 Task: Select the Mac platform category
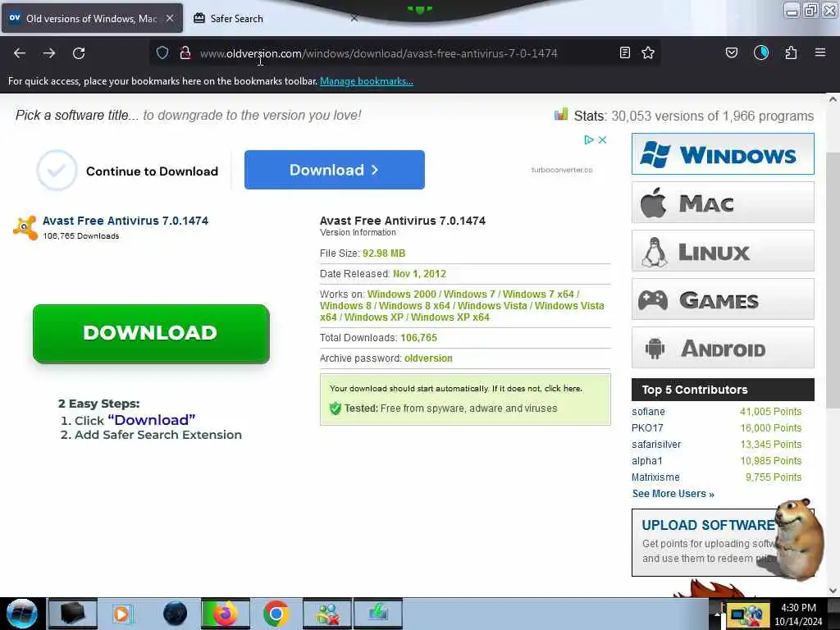coord(723,203)
